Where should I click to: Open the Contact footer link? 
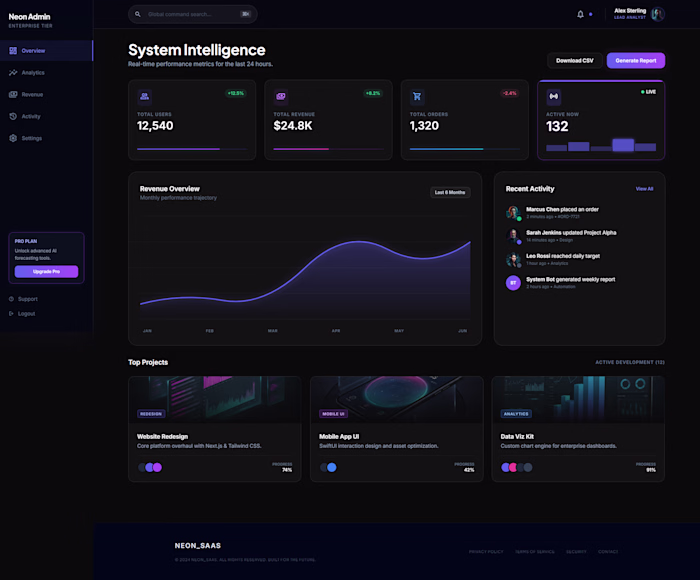[608, 552]
